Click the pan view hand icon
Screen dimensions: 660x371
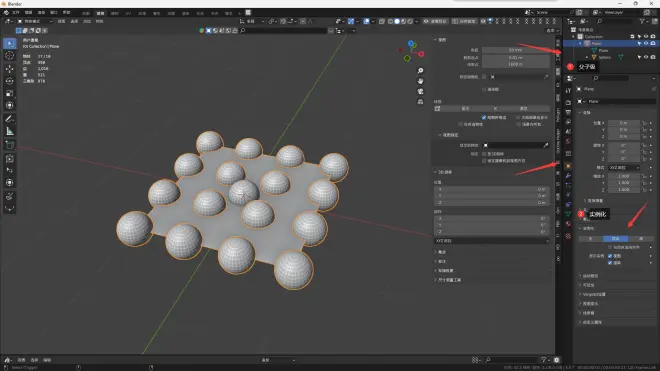coord(420,81)
